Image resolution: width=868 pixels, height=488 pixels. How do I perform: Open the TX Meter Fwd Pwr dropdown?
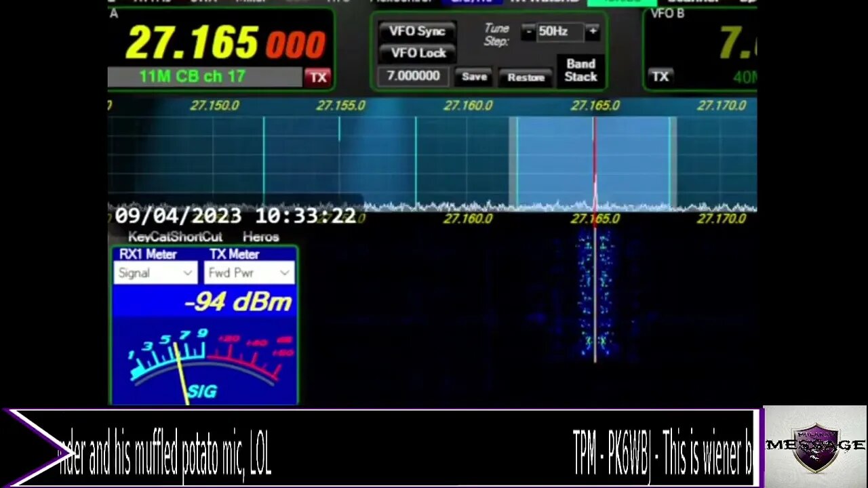tap(249, 273)
